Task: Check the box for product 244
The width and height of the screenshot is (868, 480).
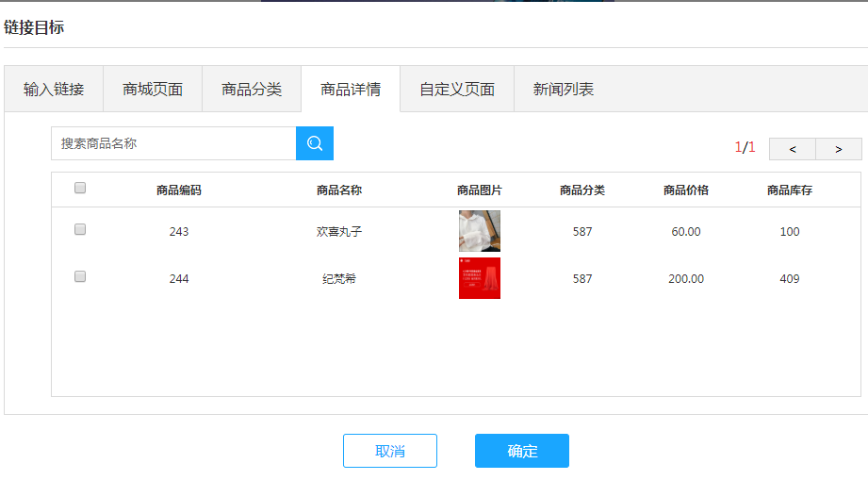Action: (80, 276)
